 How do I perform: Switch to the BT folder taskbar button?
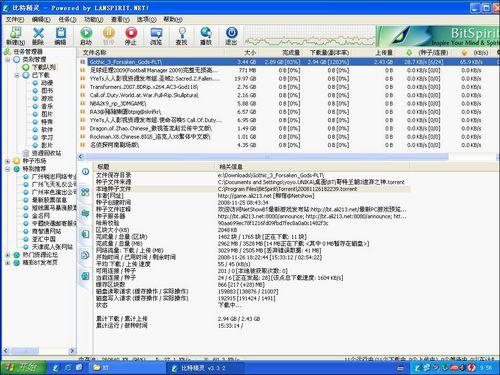tap(127, 368)
